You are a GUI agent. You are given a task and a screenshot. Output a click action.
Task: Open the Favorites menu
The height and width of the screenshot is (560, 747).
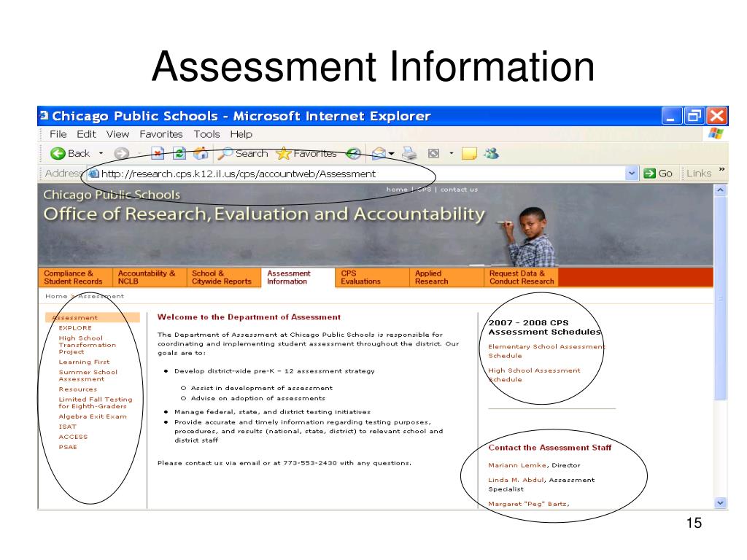161,134
